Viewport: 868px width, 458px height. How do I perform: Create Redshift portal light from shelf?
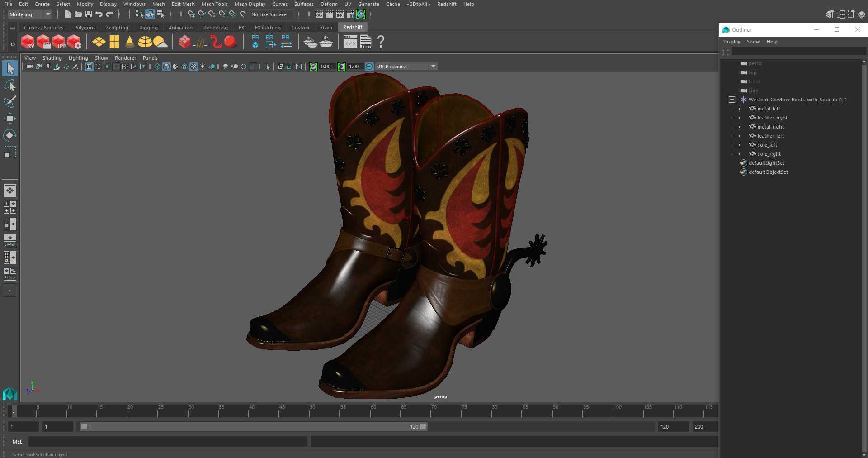pos(114,42)
